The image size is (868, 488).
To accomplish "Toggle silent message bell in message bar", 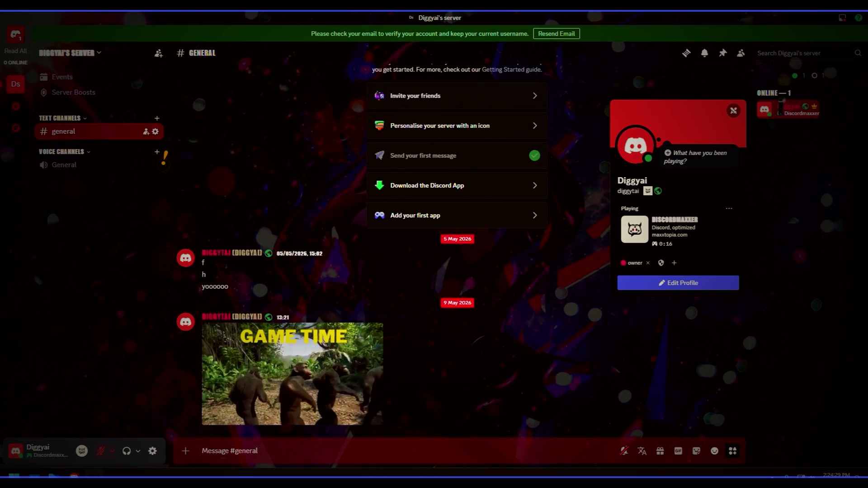I will pyautogui.click(x=624, y=451).
